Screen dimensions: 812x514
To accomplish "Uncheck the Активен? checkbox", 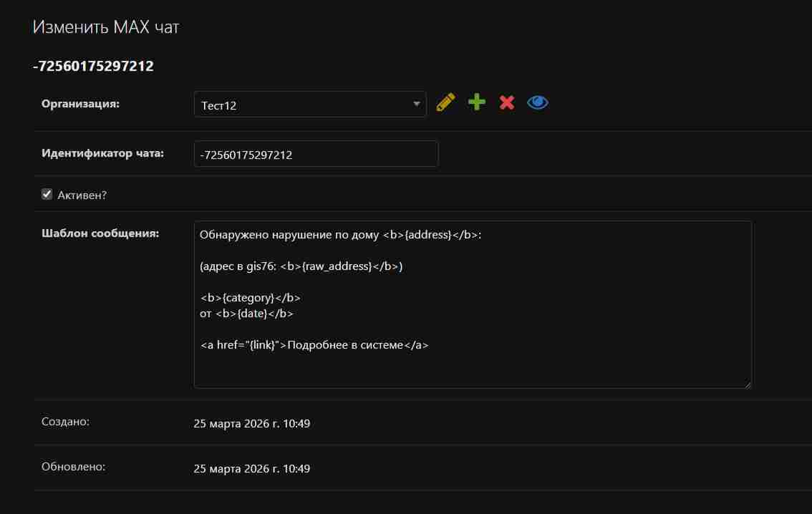I will click(47, 194).
